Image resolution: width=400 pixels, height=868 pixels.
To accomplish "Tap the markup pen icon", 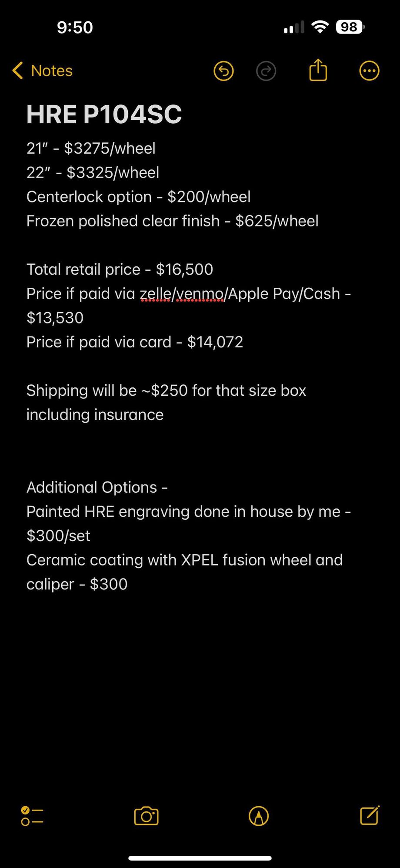I will pyautogui.click(x=259, y=816).
